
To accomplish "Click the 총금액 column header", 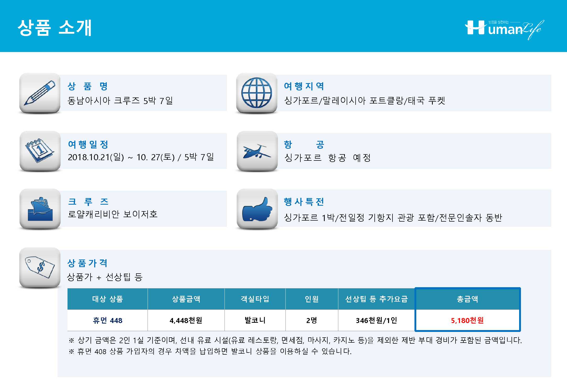I will point(467,299).
